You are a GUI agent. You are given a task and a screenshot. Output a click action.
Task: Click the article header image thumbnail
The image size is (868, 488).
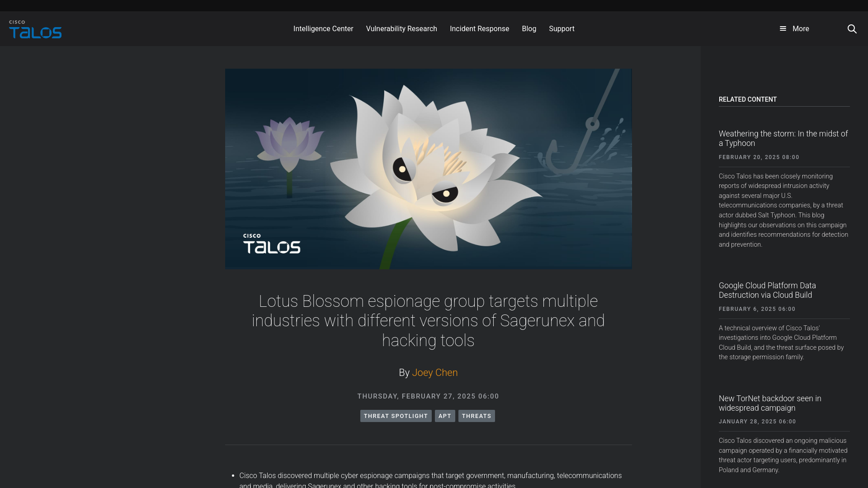428,169
